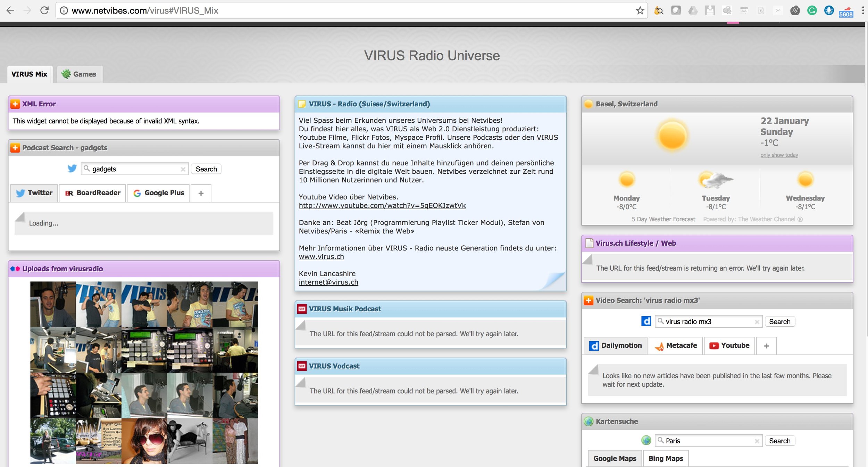Add a video source with the plus tab after Youtube
868x467 pixels.
click(x=766, y=346)
